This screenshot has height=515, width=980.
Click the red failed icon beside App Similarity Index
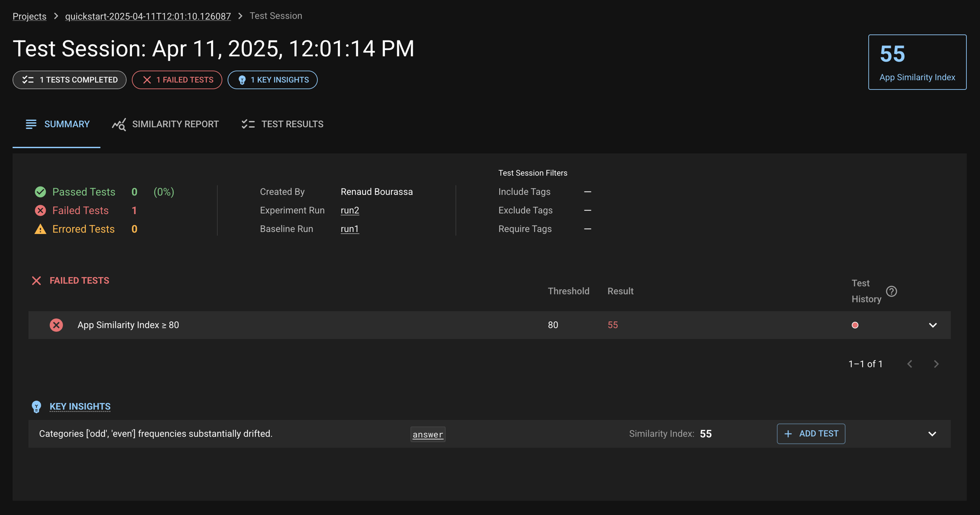click(56, 325)
